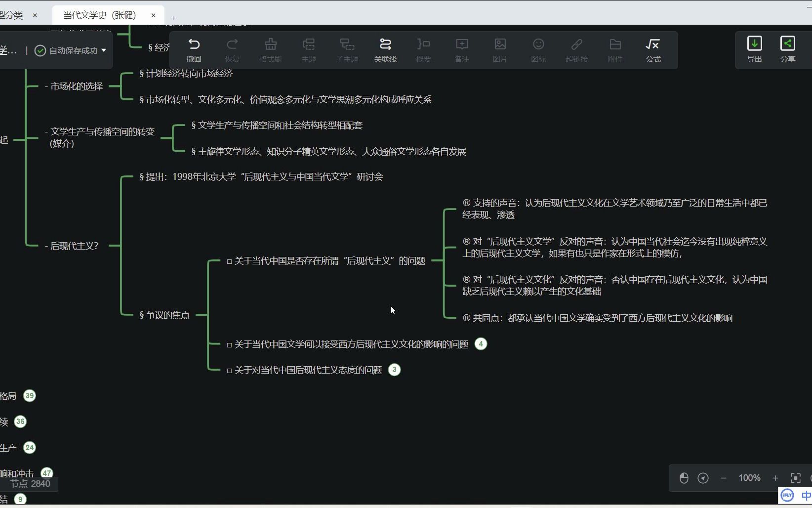Select node 关于对当代中国后现代主义态度的问题
The image size is (812, 508).
(304, 370)
